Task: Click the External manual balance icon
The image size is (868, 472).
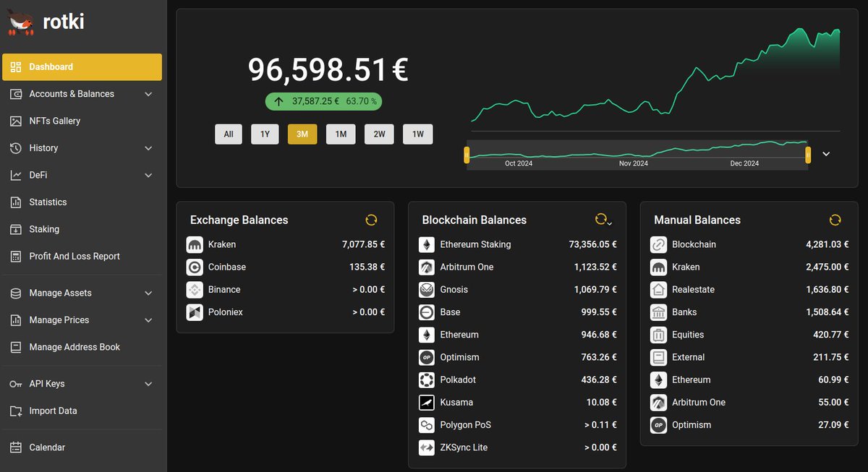Action: [x=658, y=357]
